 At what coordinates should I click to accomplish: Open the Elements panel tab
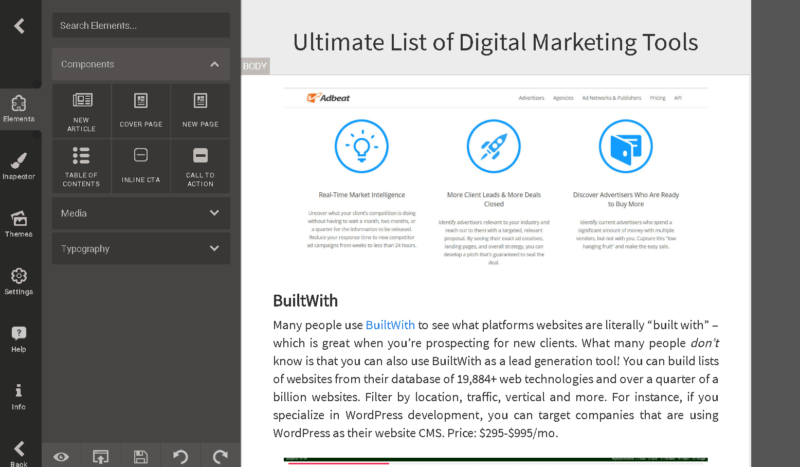point(19,109)
